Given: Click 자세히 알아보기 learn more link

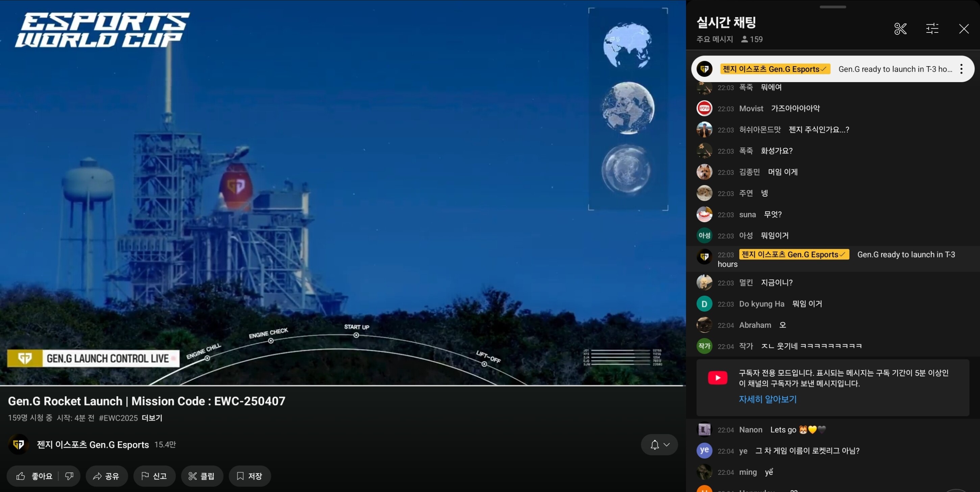Looking at the screenshot, I should (x=767, y=399).
